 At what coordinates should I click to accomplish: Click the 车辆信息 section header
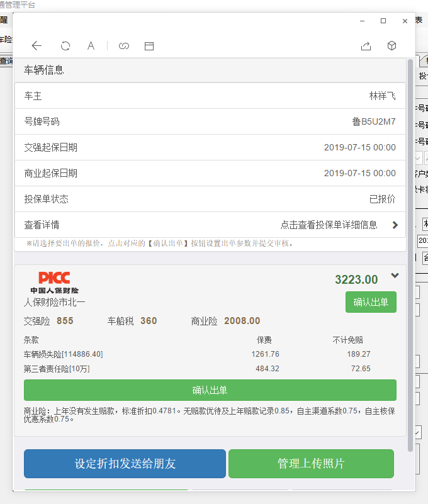click(210, 70)
